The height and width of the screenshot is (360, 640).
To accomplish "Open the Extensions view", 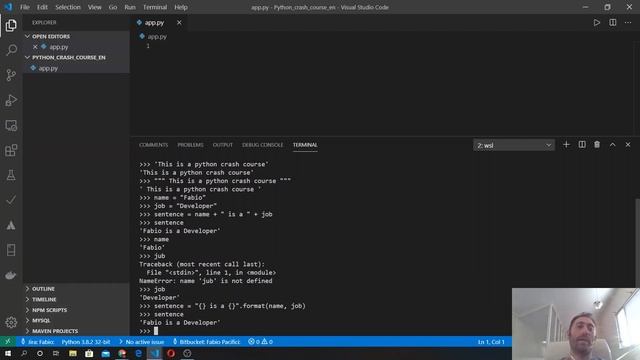I will (11, 150).
